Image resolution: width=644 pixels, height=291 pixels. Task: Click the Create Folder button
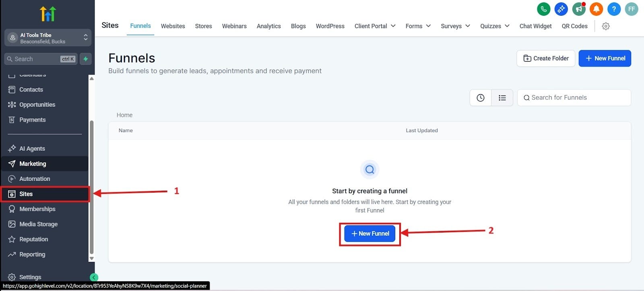(546, 58)
